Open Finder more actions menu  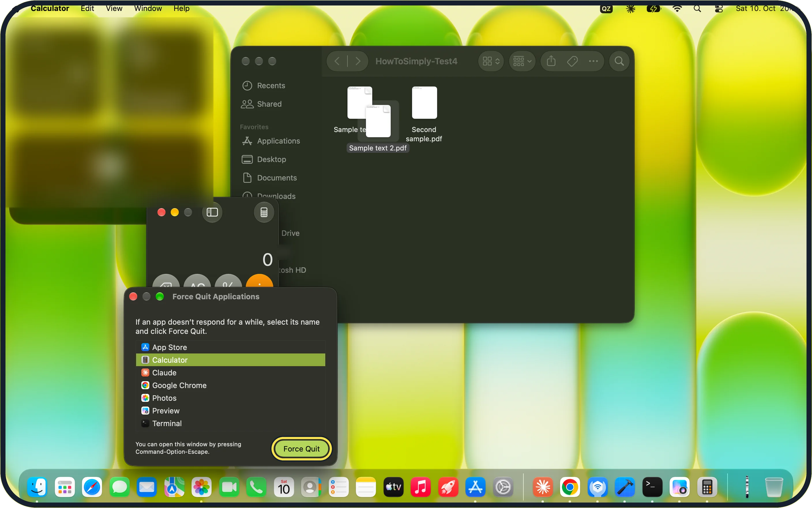click(x=593, y=61)
